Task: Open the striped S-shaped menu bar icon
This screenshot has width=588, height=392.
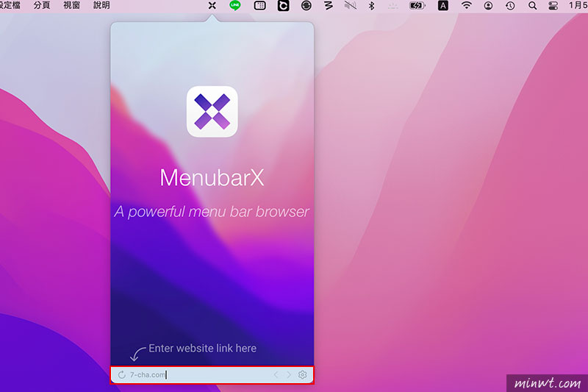Action: click(x=329, y=5)
